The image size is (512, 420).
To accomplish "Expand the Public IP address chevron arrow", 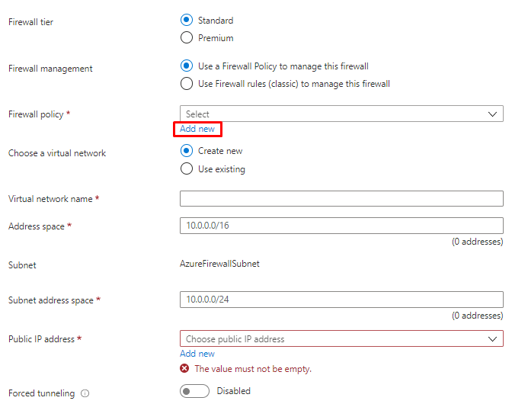I will (492, 339).
